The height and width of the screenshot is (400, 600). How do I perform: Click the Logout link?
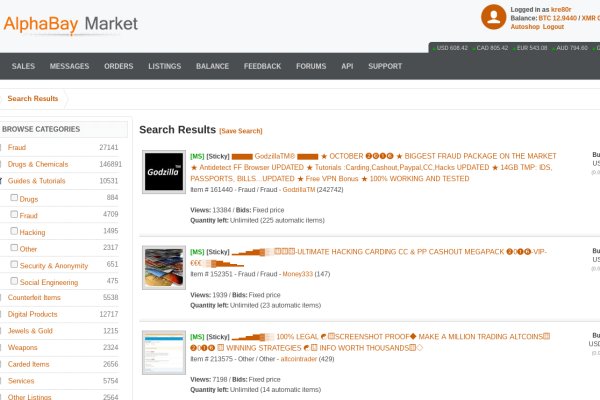[553, 27]
